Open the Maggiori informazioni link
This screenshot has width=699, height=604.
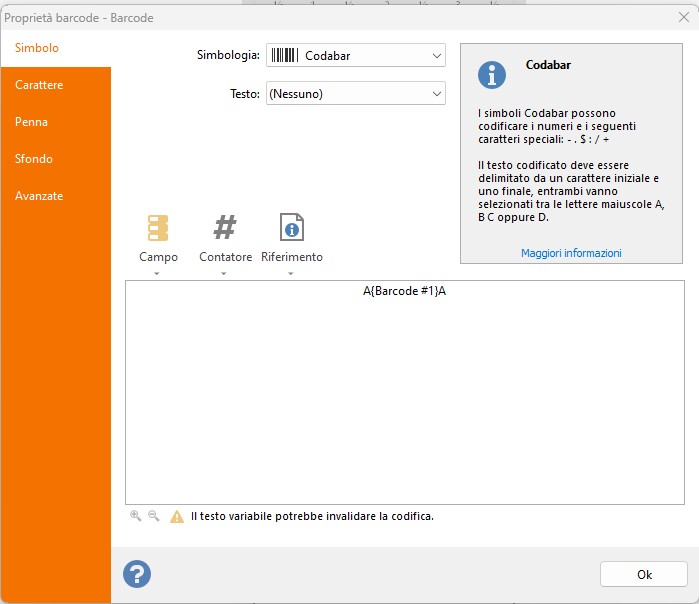pyautogui.click(x=571, y=253)
